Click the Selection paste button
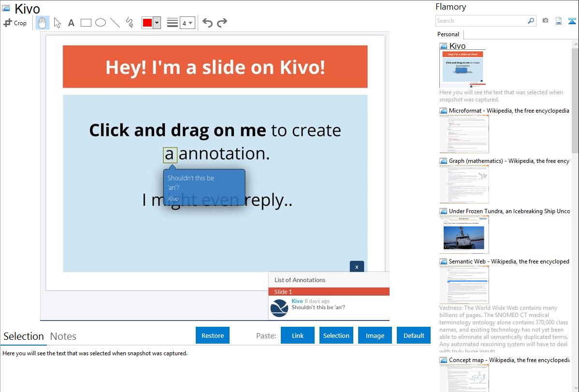This screenshot has height=392, width=579. (336, 335)
